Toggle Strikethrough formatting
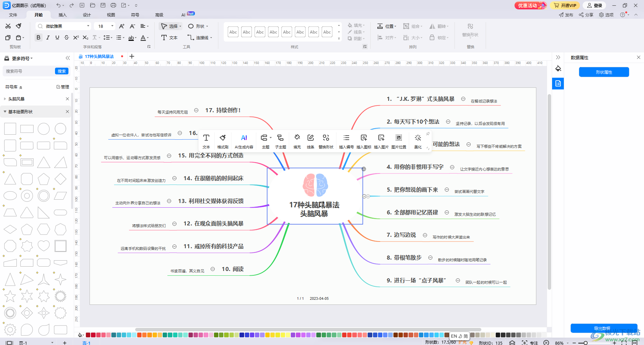 pyautogui.click(x=66, y=38)
